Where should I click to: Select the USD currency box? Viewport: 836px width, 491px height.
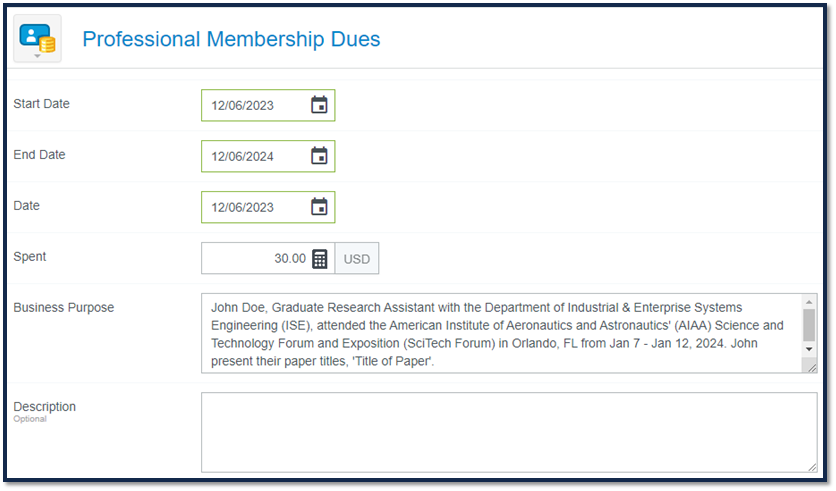tap(357, 259)
